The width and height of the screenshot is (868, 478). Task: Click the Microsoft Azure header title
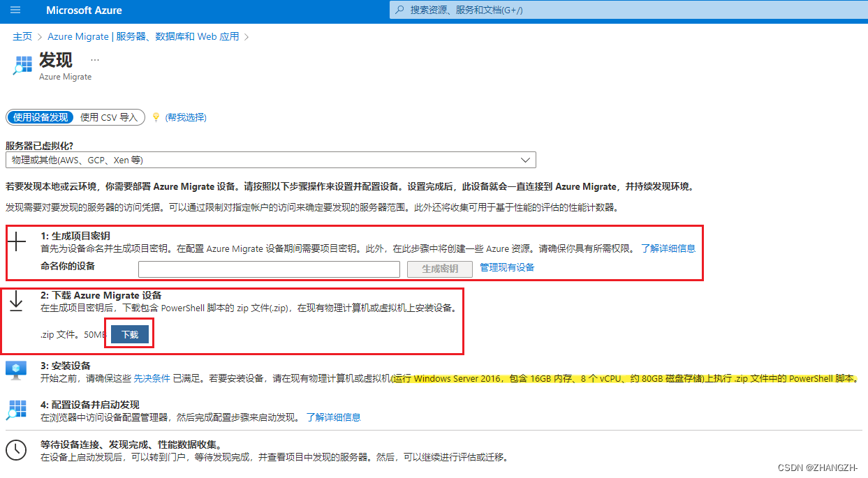[x=84, y=10]
